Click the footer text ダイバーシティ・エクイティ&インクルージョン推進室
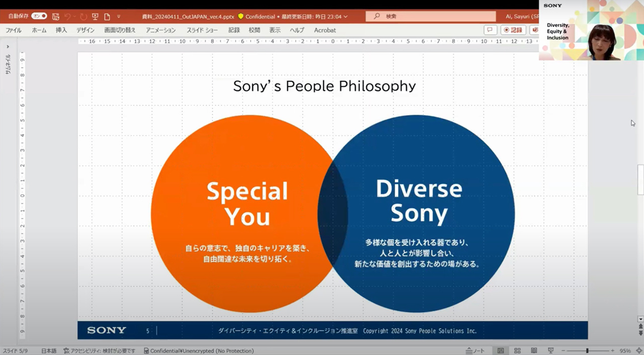This screenshot has width=644, height=355. (x=288, y=331)
